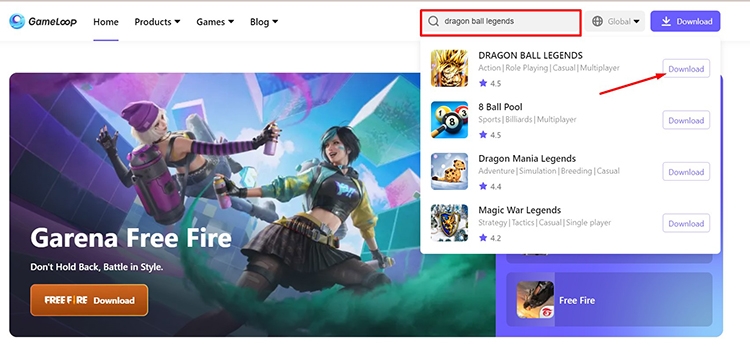This screenshot has width=750, height=360.
Task: Open the 8 Ball Pool game icon
Action: [449, 120]
